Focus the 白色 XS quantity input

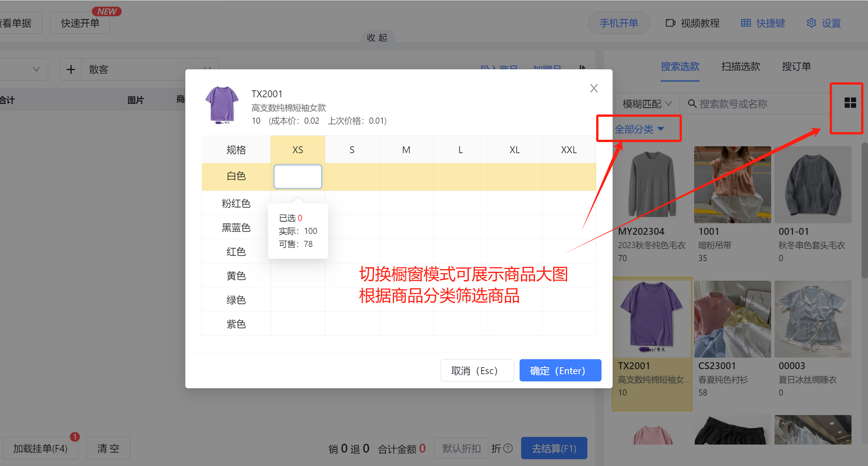coord(298,177)
